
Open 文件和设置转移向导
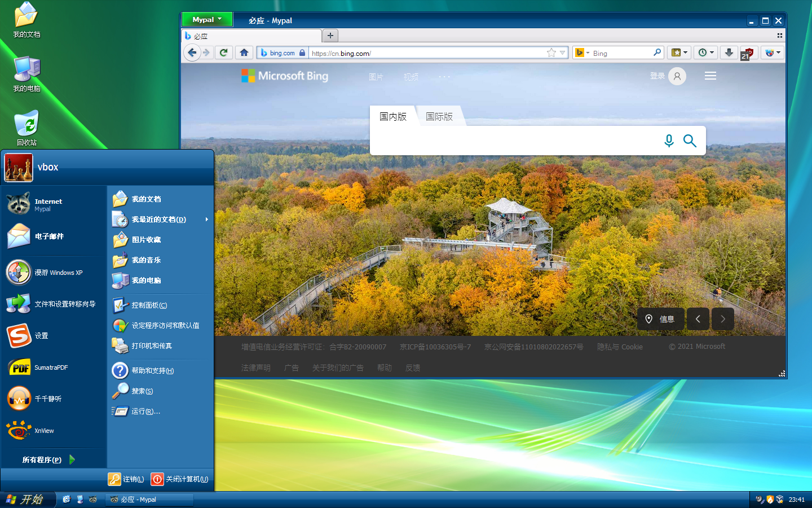coord(54,304)
